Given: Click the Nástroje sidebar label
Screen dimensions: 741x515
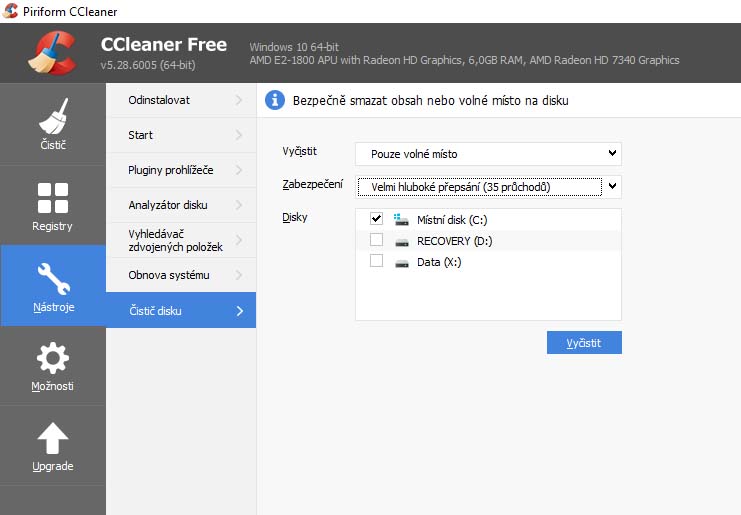Looking at the screenshot, I should click(53, 308).
